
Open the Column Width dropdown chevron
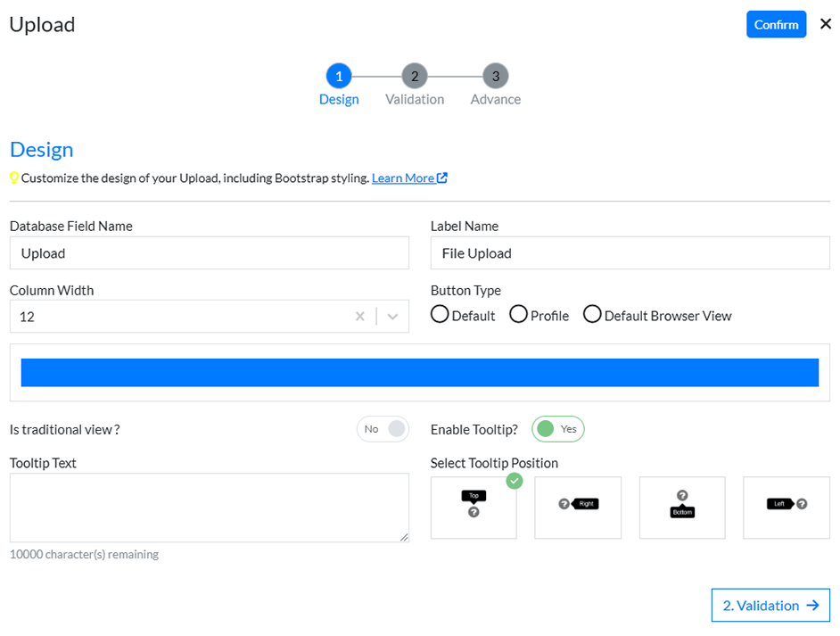[x=392, y=316]
